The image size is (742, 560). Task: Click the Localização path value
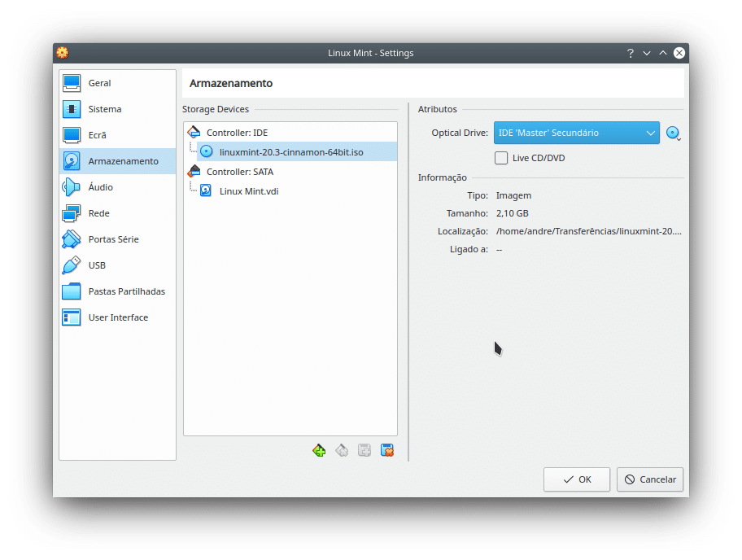(x=589, y=231)
